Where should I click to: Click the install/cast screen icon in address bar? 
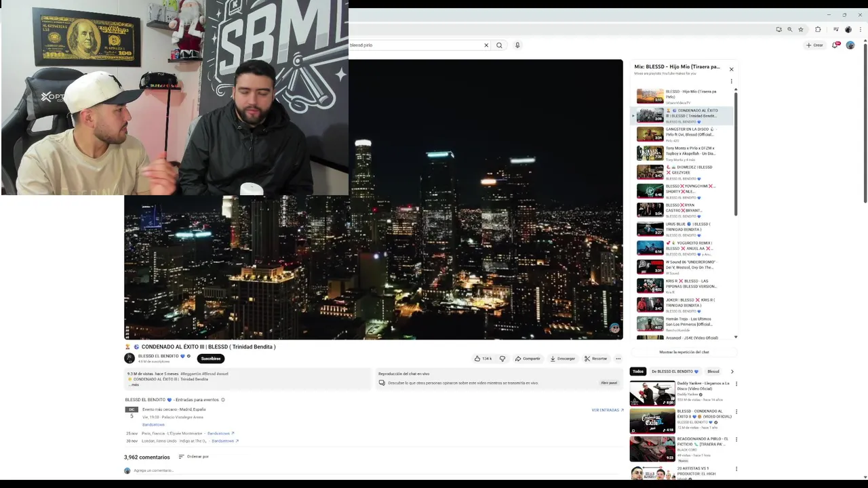coord(779,29)
